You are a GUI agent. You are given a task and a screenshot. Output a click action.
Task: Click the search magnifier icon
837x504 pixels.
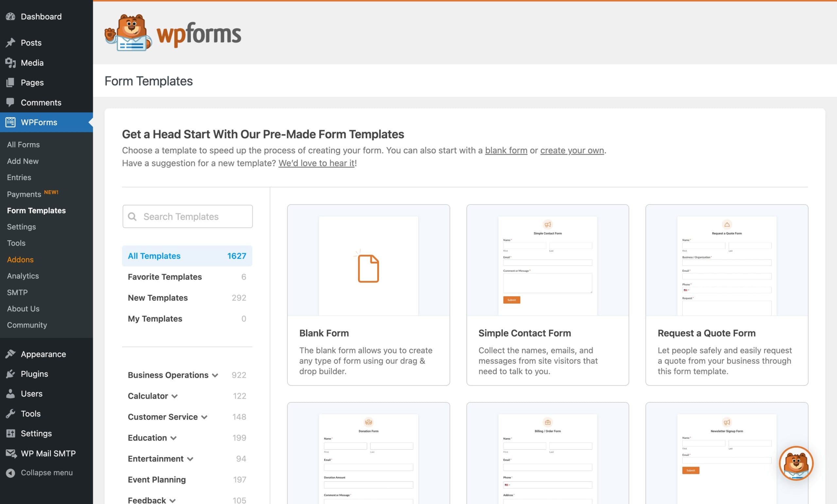(x=132, y=216)
